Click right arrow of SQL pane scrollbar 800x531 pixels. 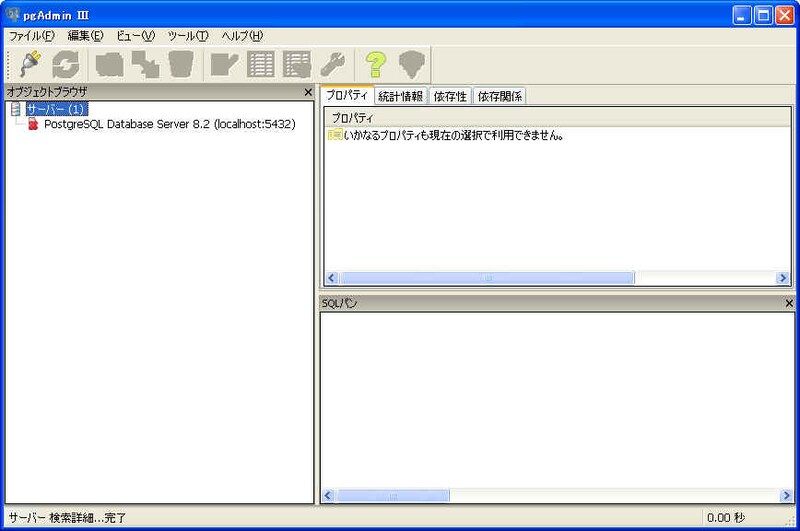786,495
